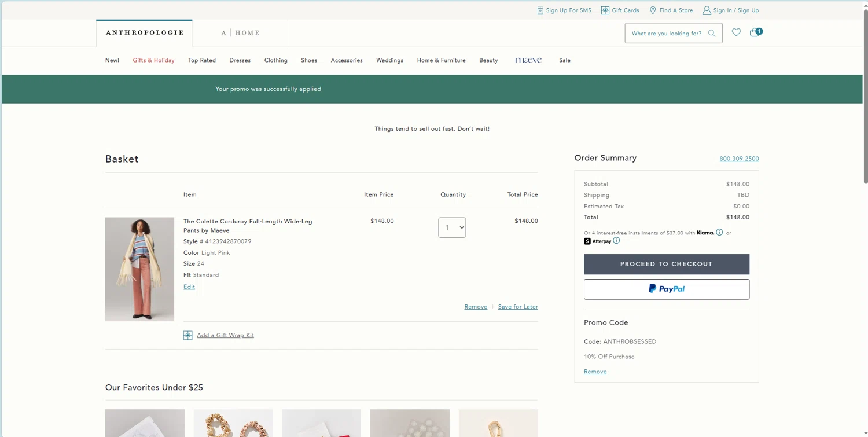Open the Shoes menu

point(309,60)
